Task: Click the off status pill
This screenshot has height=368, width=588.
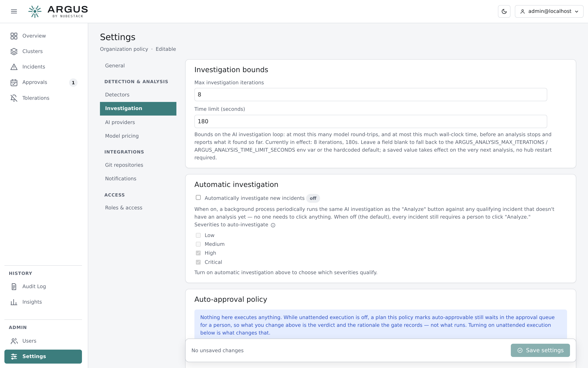Action: [313, 198]
